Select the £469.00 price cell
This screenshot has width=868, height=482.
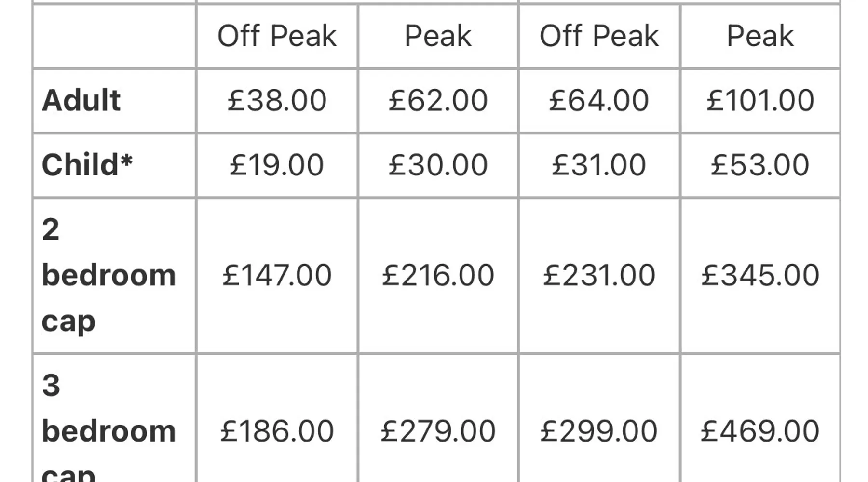click(x=760, y=430)
